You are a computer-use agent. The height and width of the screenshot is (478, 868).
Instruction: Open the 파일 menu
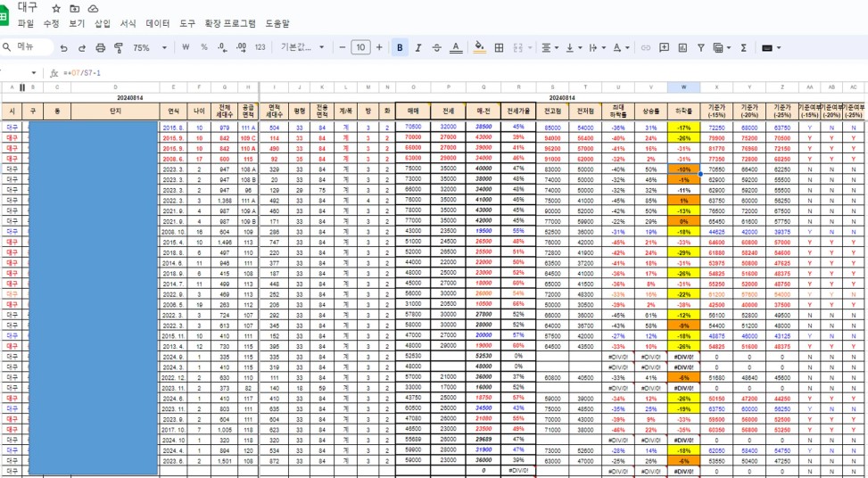pos(26,24)
